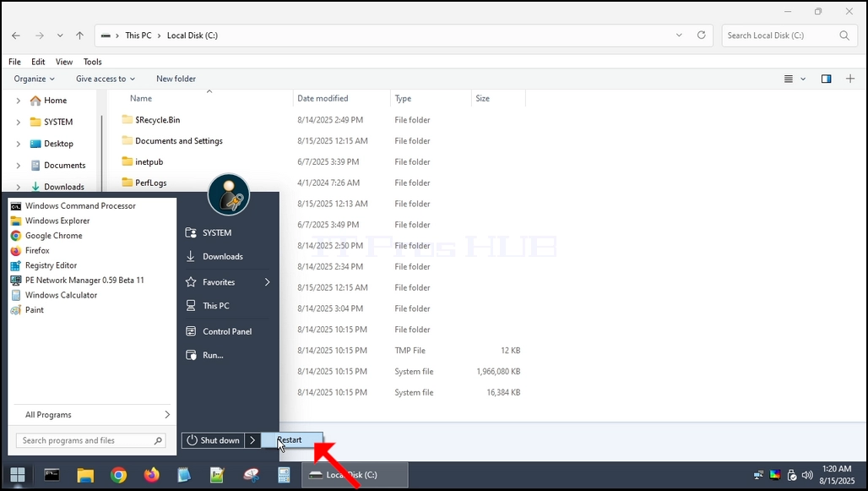The width and height of the screenshot is (868, 491).
Task: Launch Firefox from the taskbar
Action: tap(151, 475)
